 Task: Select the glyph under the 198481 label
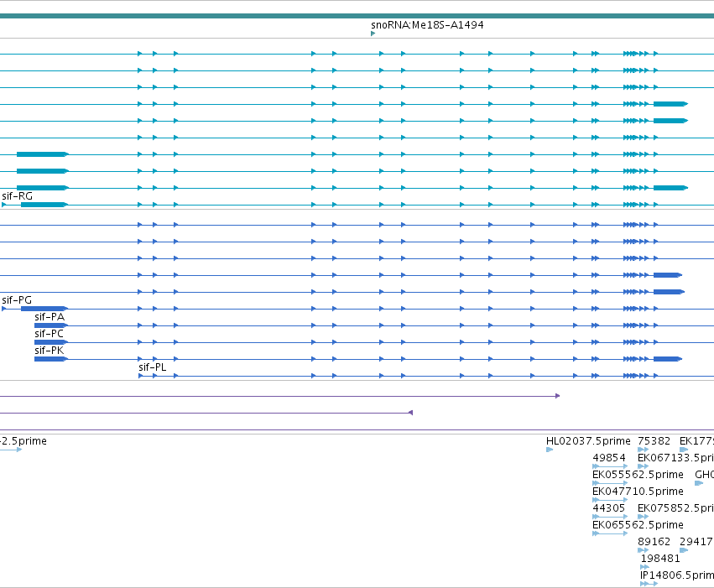[645, 568]
